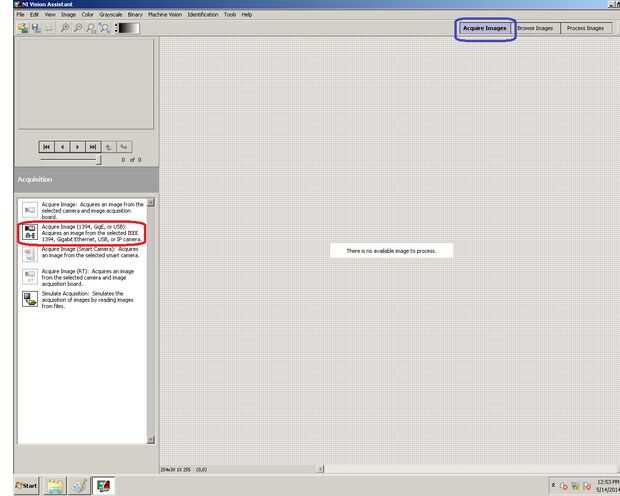Open the Image menu
This screenshot has height=496, width=620.
pos(68,15)
